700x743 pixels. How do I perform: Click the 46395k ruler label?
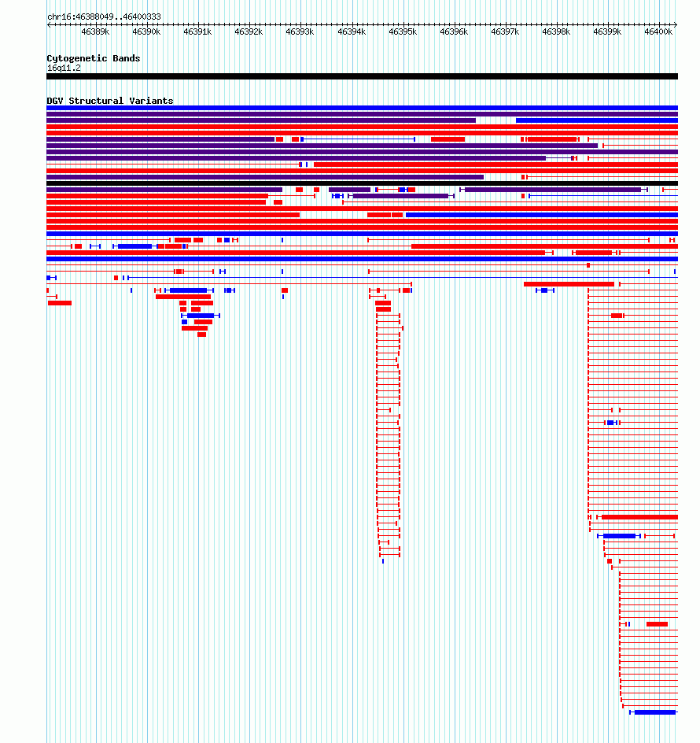pos(403,31)
